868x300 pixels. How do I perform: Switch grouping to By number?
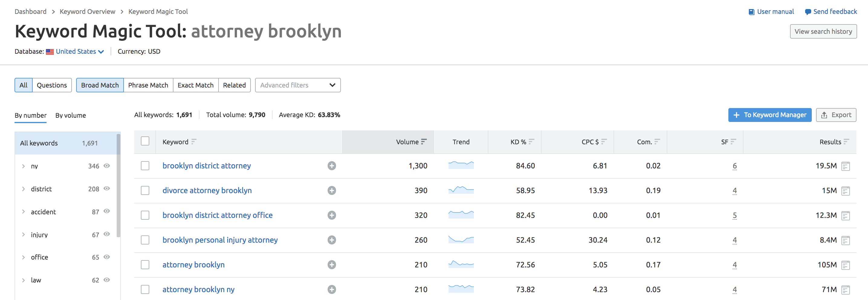(x=30, y=115)
